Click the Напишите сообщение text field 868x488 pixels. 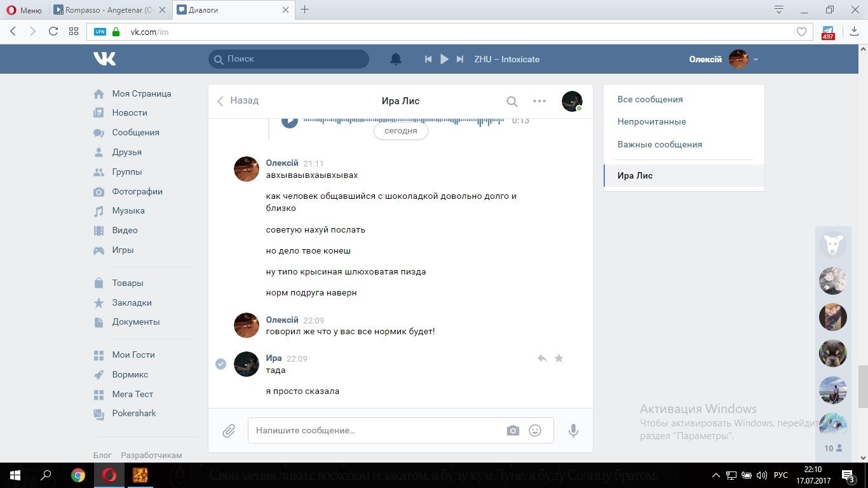coord(375,431)
